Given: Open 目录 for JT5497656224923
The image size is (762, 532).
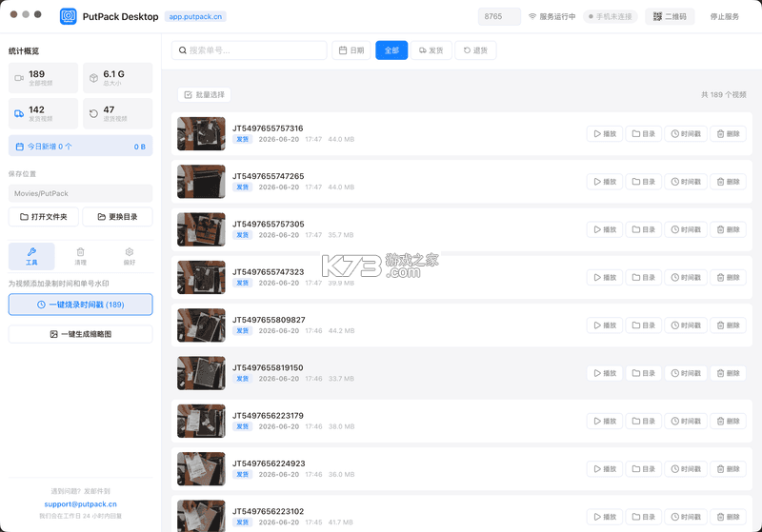Looking at the screenshot, I should tap(644, 469).
